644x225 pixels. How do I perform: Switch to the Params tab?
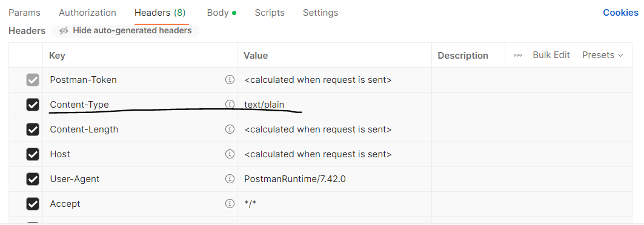point(25,13)
